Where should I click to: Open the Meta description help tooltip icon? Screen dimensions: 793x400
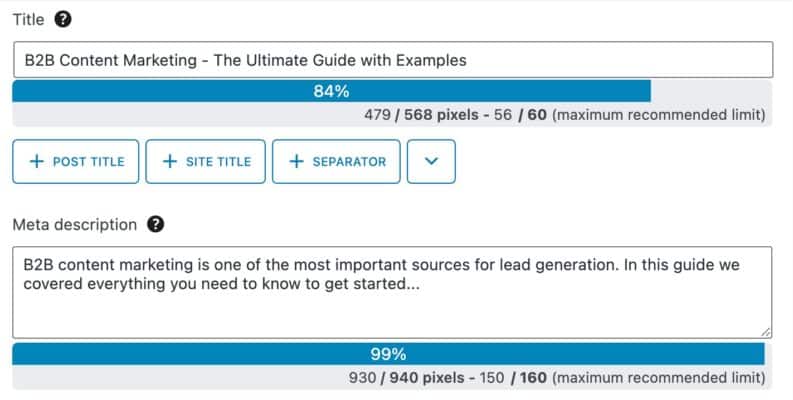point(155,224)
